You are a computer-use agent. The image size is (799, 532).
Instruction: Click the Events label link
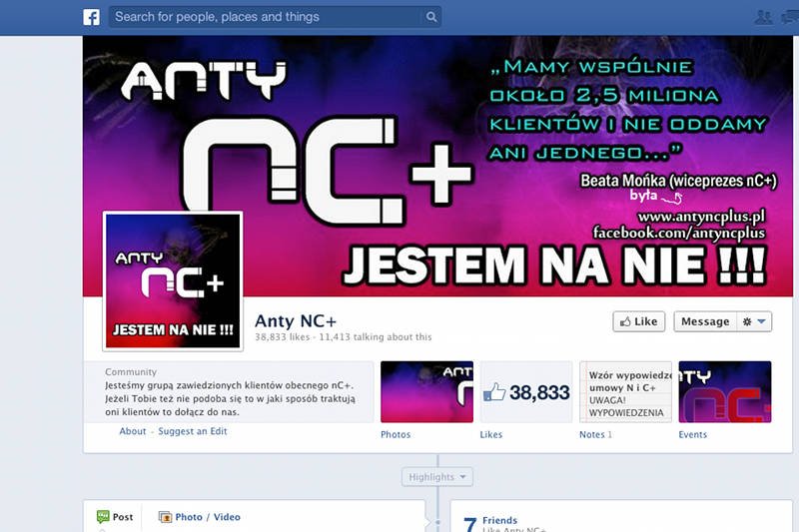[x=692, y=435]
